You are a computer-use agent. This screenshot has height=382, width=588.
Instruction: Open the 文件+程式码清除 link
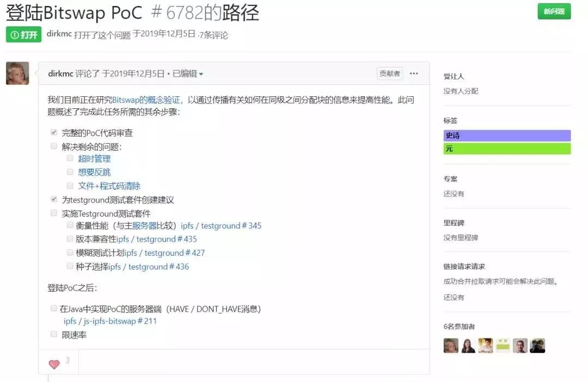pos(109,186)
